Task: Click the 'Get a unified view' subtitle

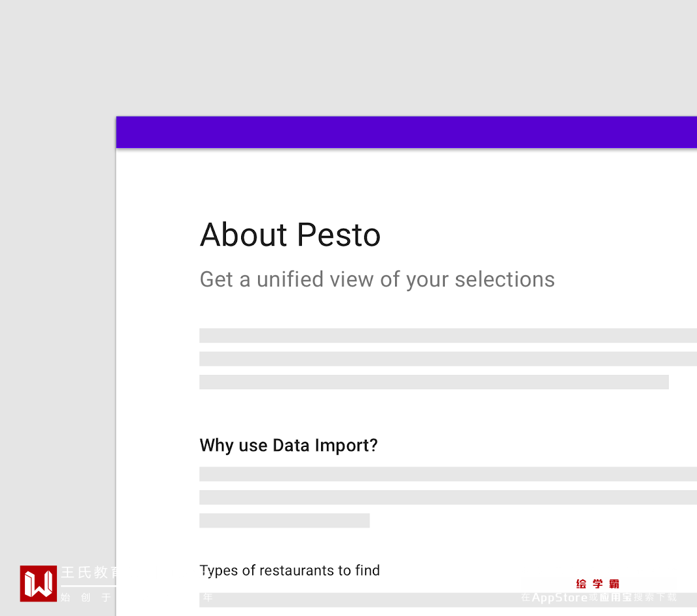Action: click(x=377, y=279)
